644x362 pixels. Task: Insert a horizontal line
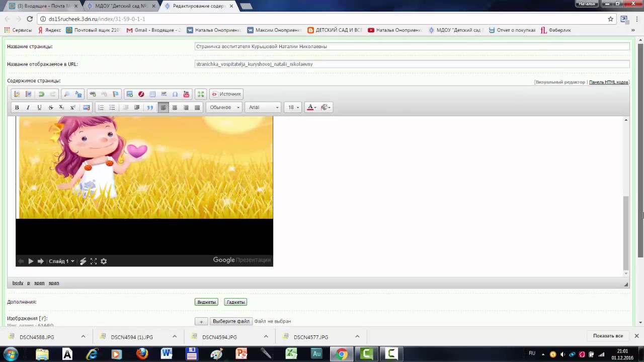(164, 94)
